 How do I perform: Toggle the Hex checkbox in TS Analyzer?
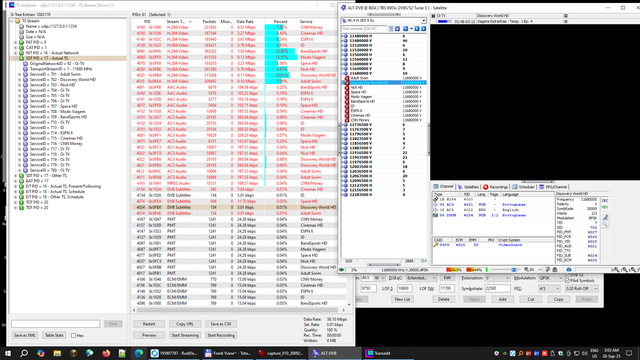73,336
